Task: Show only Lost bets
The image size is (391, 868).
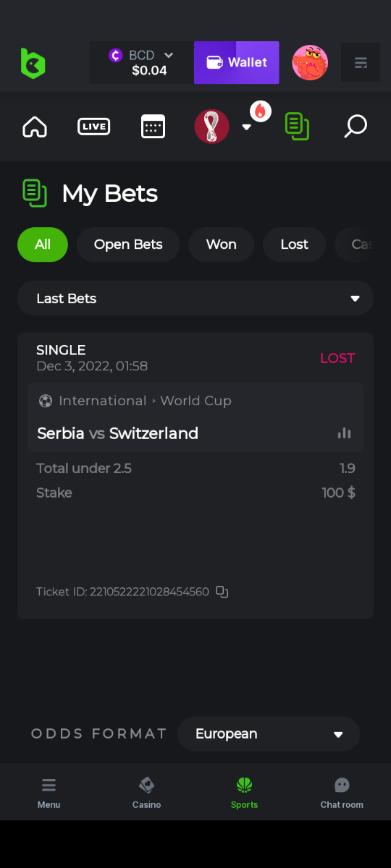Action: tap(295, 244)
